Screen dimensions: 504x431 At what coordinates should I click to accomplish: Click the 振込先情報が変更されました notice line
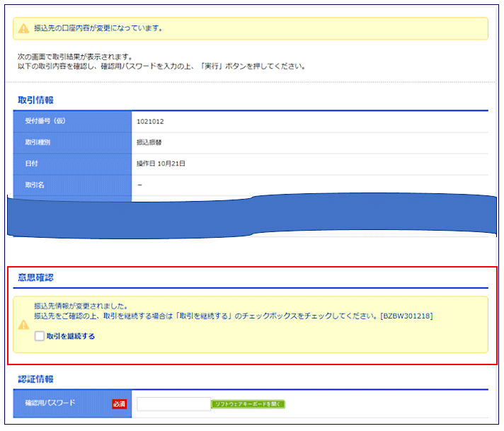coord(81,306)
